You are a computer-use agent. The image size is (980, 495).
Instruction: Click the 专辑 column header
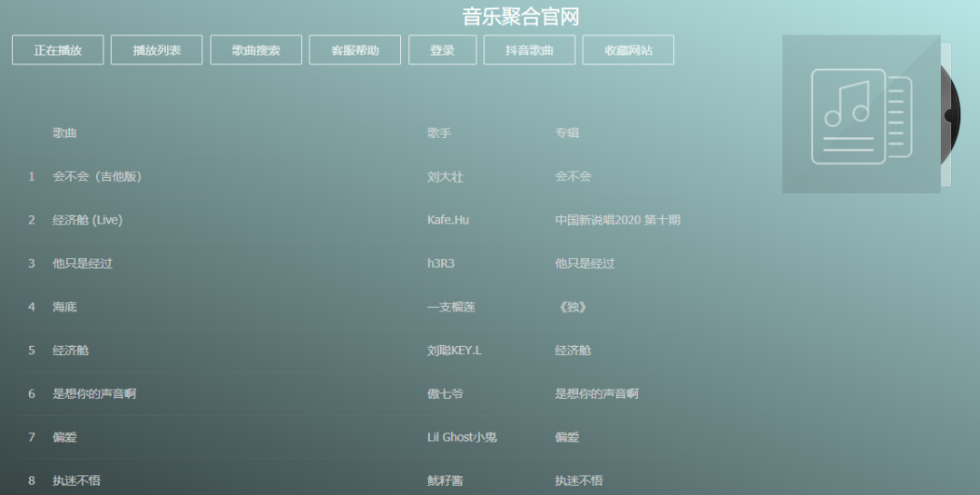point(567,134)
